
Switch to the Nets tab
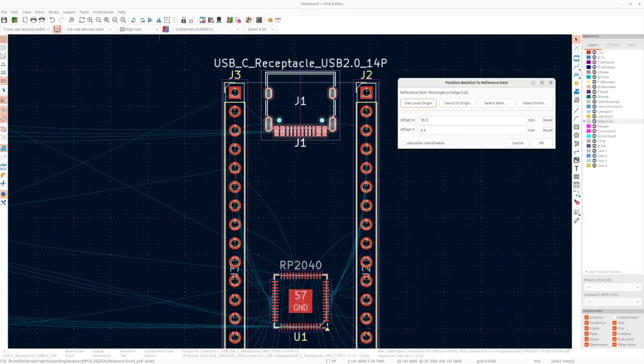pos(632,45)
